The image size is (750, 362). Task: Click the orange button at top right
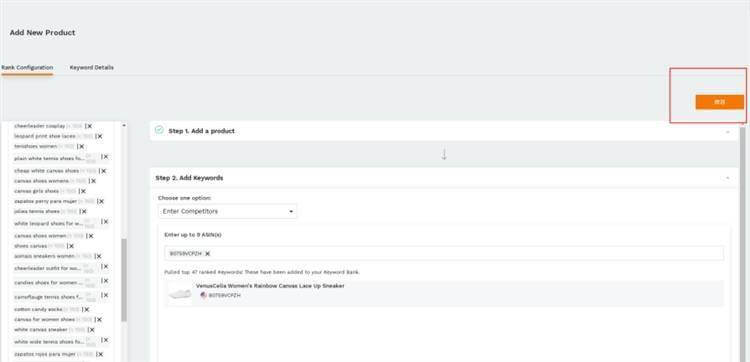pos(719,102)
